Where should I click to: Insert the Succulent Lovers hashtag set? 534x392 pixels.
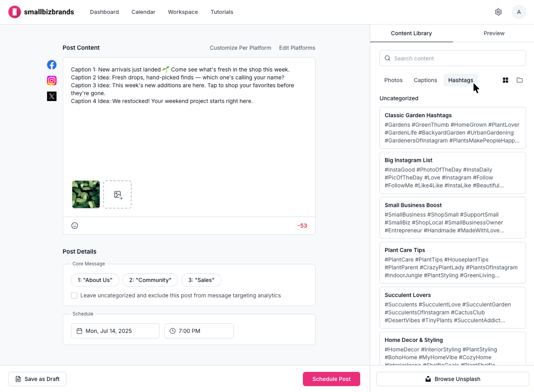tap(453, 308)
